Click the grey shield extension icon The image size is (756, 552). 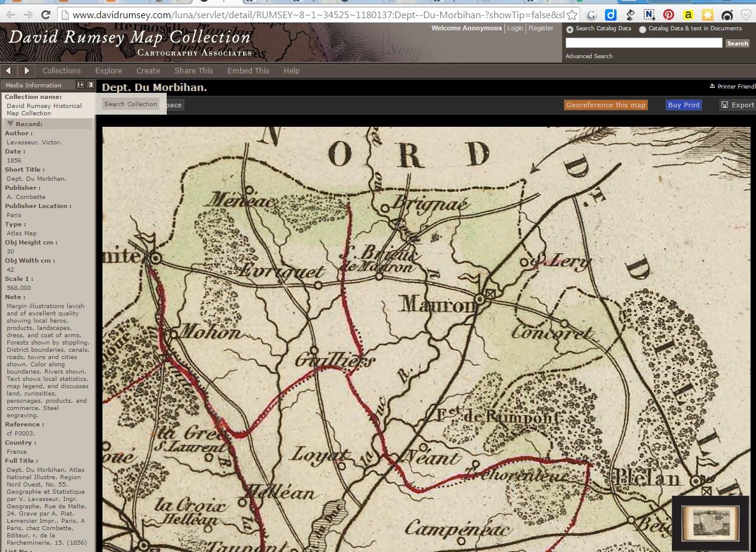746,15
